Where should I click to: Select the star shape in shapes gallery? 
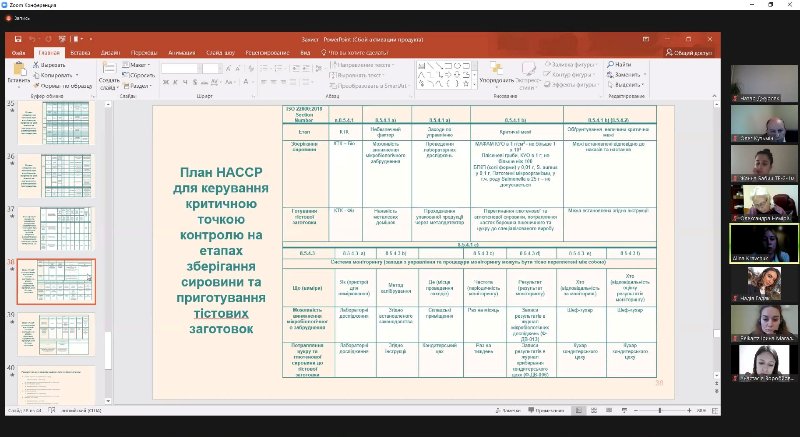[466, 83]
